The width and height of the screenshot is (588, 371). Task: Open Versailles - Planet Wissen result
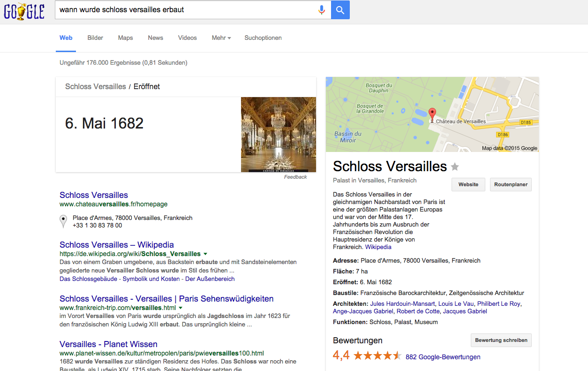tap(108, 344)
